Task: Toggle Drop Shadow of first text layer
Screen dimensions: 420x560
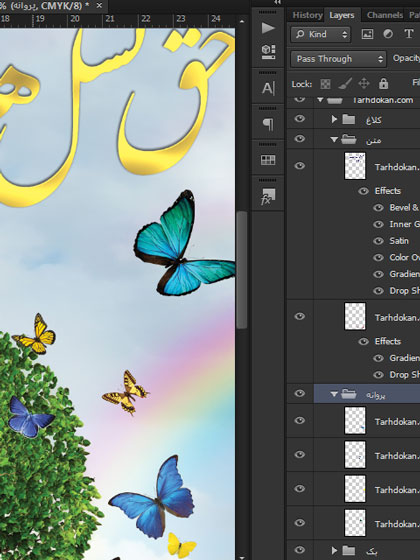Action: tap(378, 291)
